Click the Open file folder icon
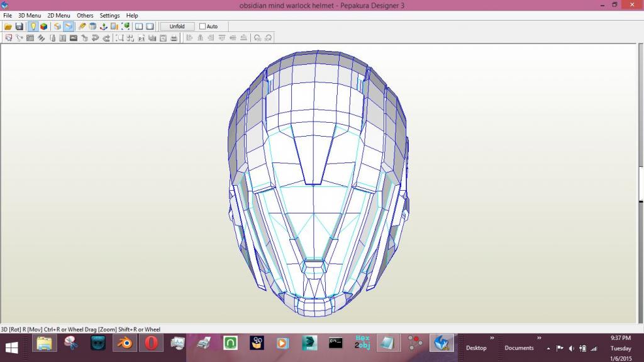644x362 pixels. point(8,26)
